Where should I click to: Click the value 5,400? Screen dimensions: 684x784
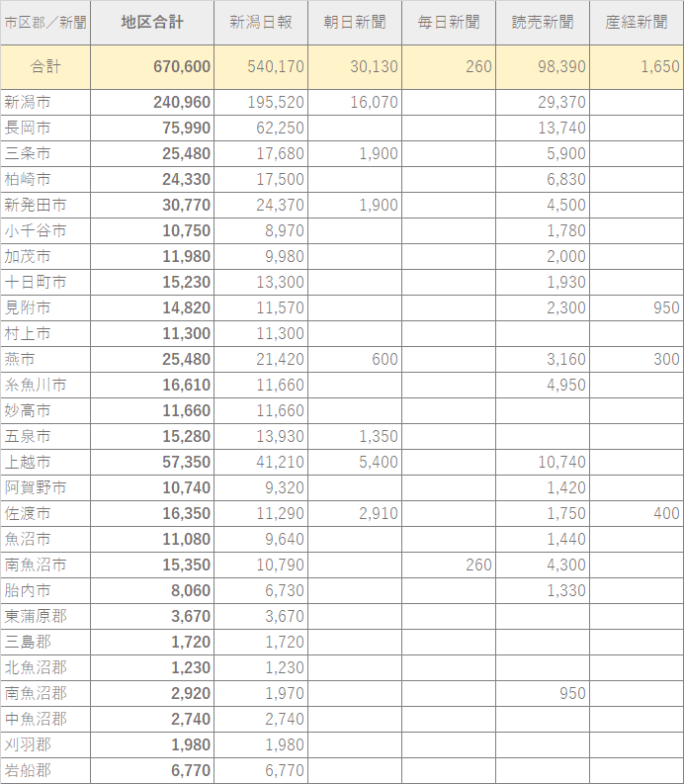(x=379, y=462)
